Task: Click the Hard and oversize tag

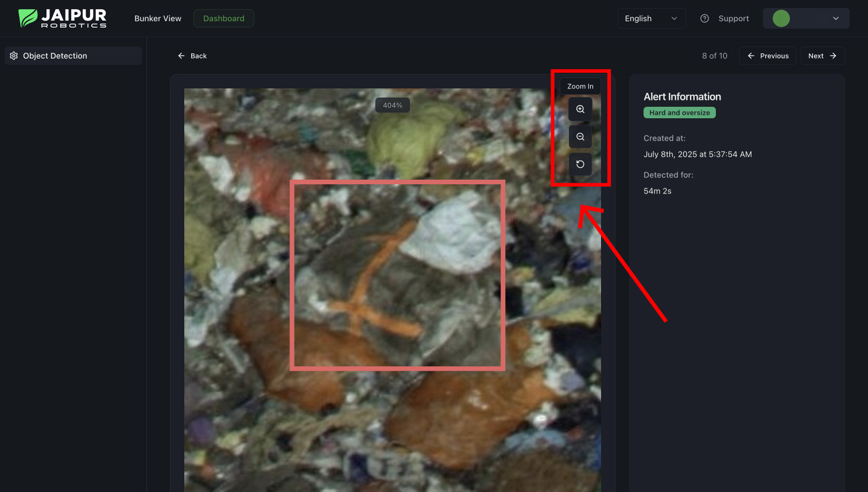Action: [680, 113]
